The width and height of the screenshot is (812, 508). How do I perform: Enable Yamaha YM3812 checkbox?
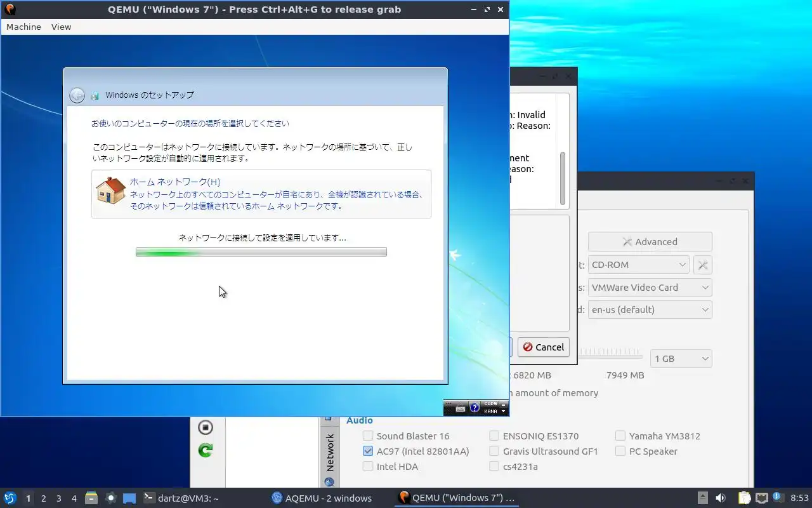tap(620, 436)
